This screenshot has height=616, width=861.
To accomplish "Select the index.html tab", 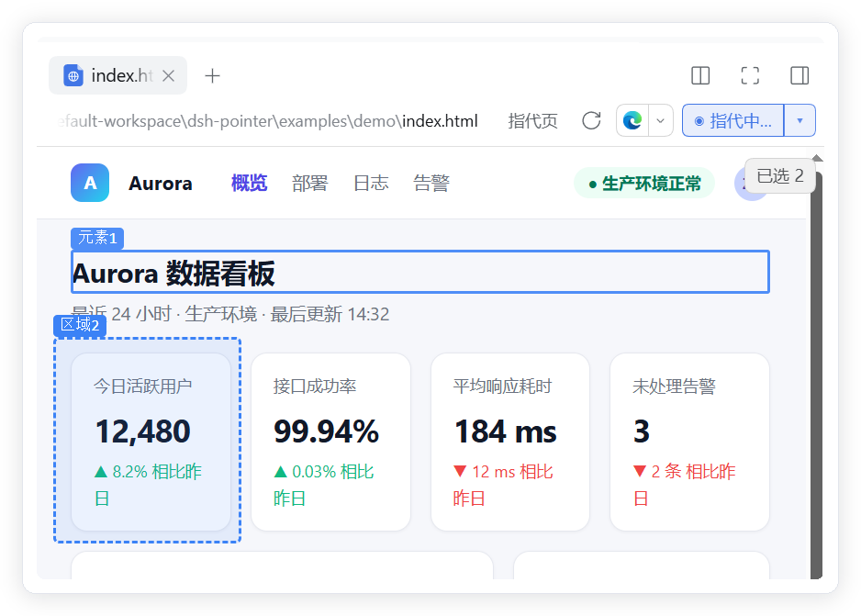I will click(118, 75).
